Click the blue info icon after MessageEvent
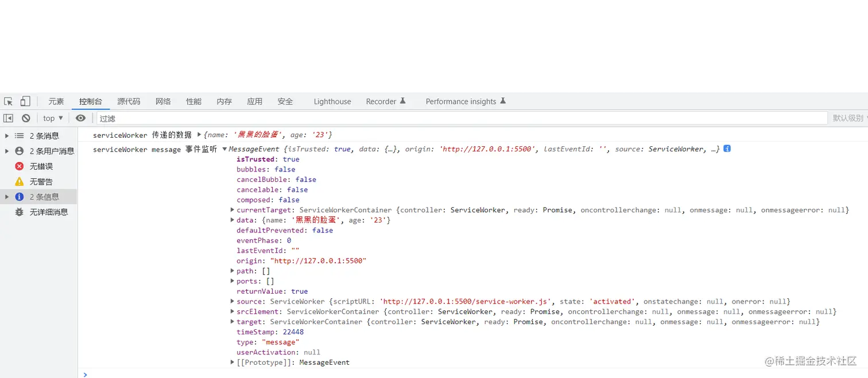Screen dimensions: 868x378 (727, 149)
